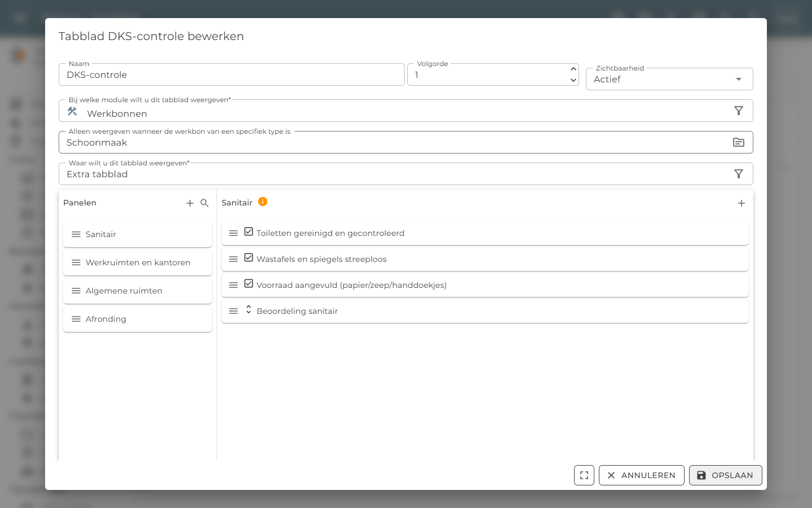Click drag handle of Voorraad aangevuld row
The height and width of the screenshot is (508, 812).
[x=233, y=285]
